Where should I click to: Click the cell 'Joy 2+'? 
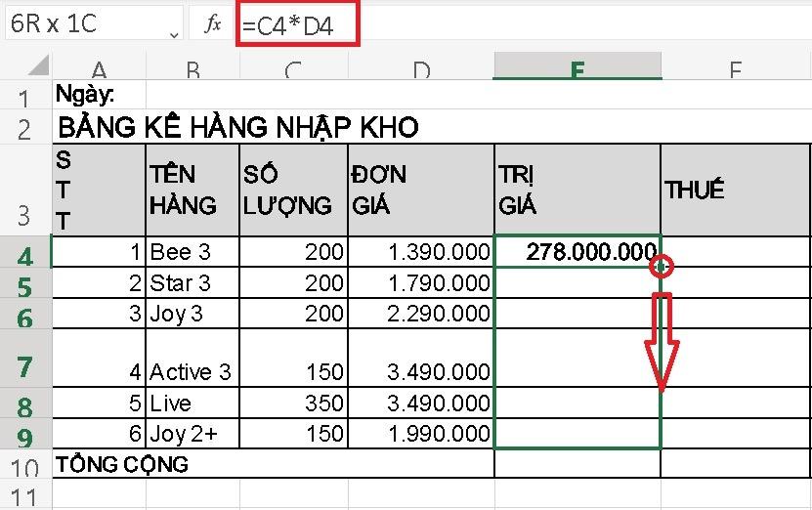click(192, 434)
